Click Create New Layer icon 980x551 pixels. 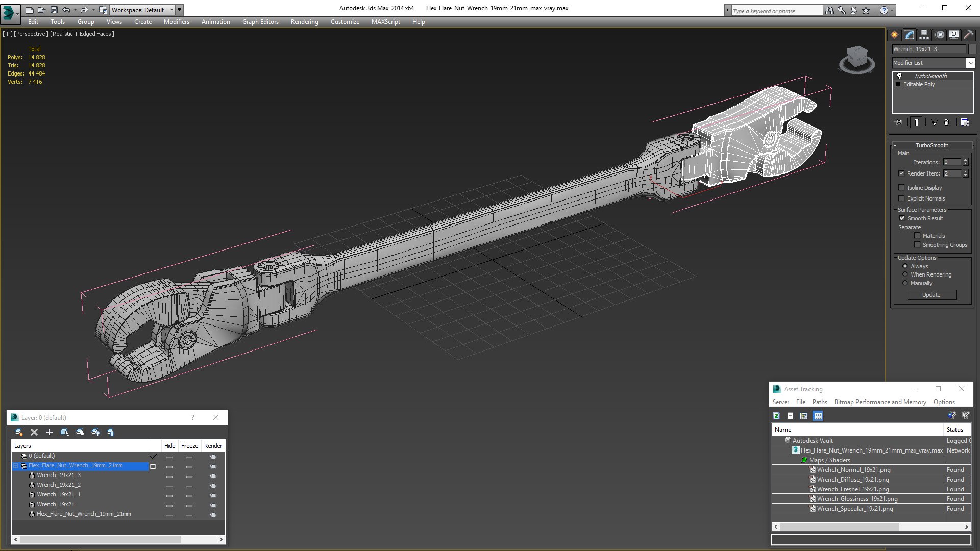tap(19, 432)
